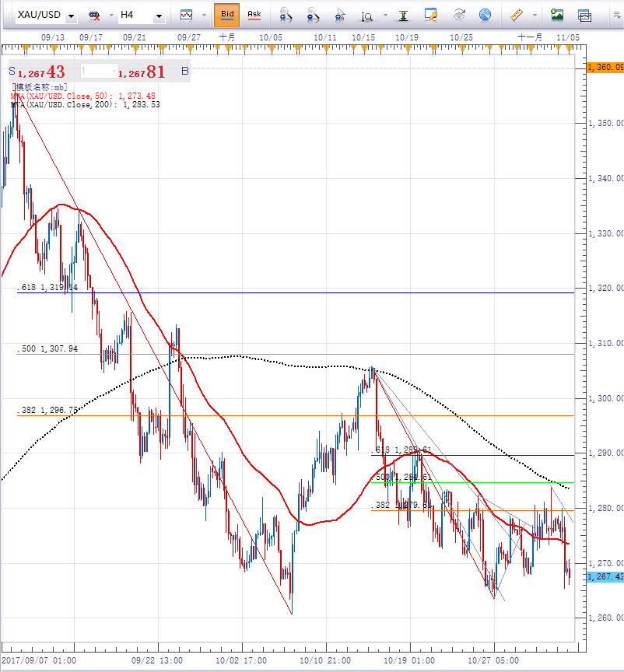Click the linked charts chain icon
Viewport: 624px width, 672px height.
tap(95, 16)
